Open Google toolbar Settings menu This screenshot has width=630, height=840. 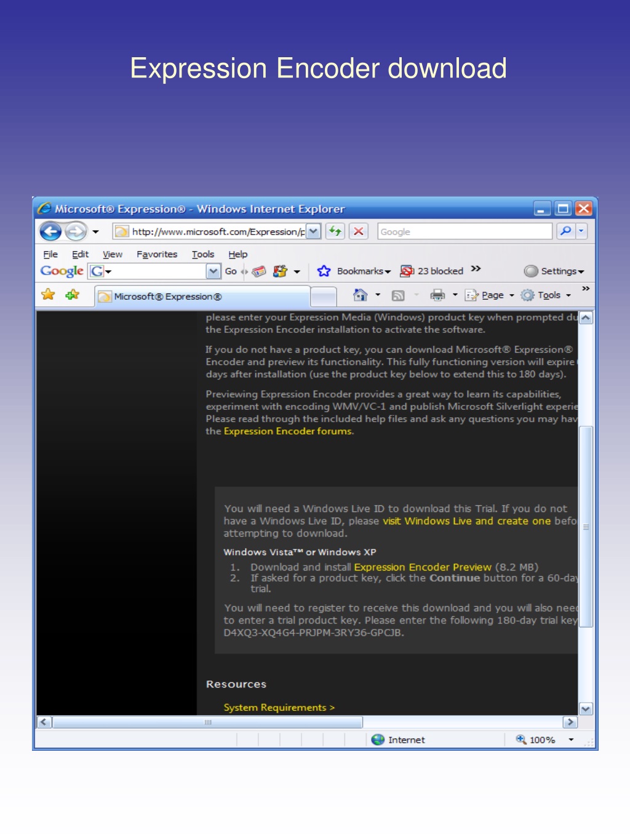554,271
